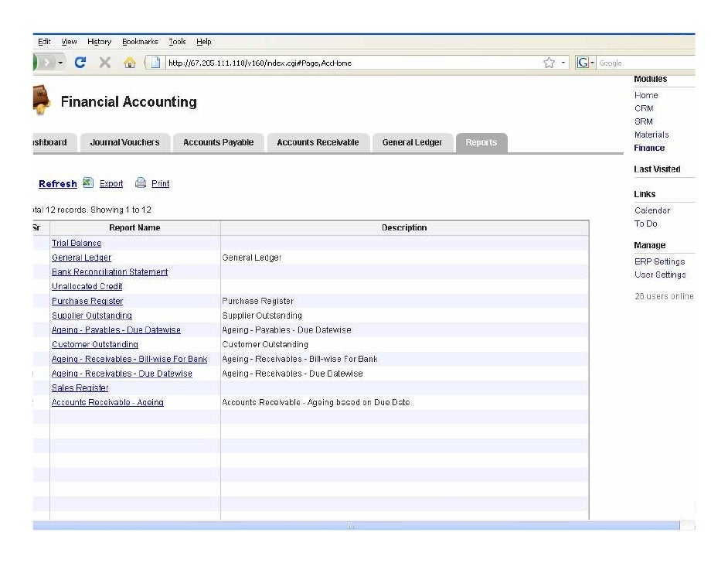Open the Tools menu
The image size is (728, 563).
tap(177, 42)
